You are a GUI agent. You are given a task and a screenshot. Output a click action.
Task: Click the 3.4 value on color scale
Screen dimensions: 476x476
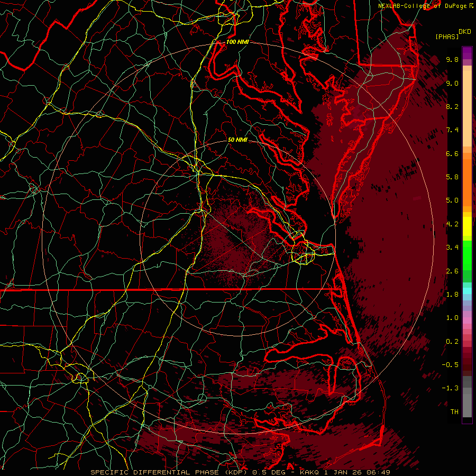click(x=452, y=248)
